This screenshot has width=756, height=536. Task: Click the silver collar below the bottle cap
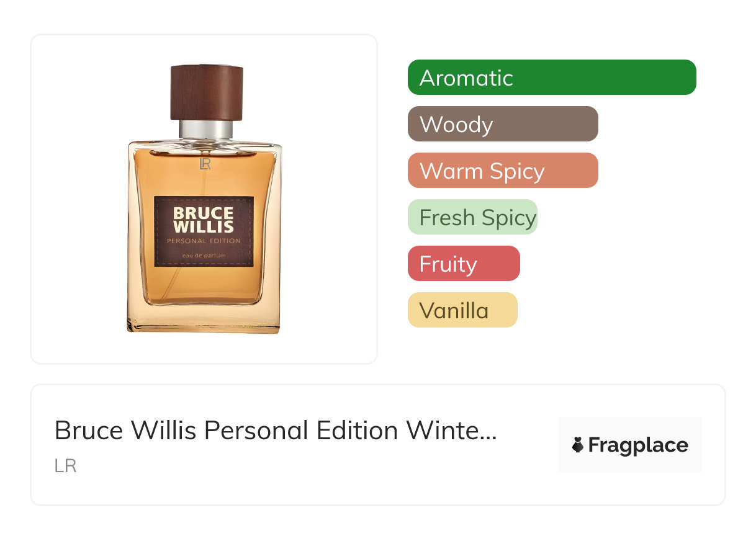(x=206, y=129)
